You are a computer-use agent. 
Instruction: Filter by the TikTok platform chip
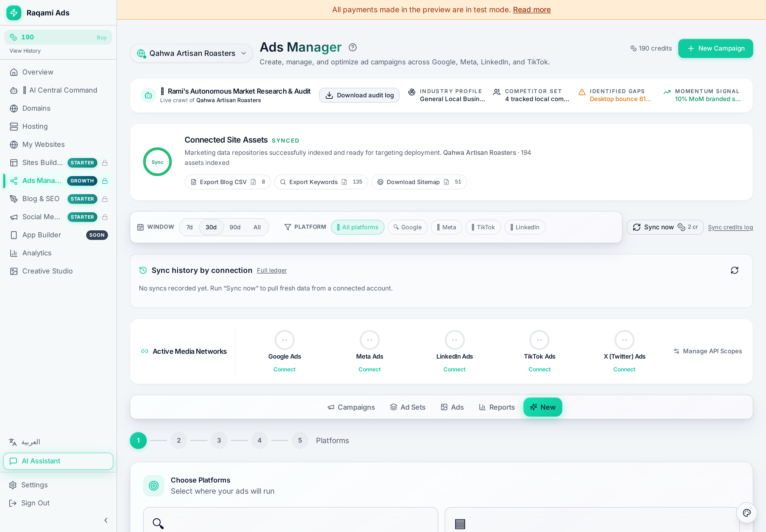click(483, 227)
